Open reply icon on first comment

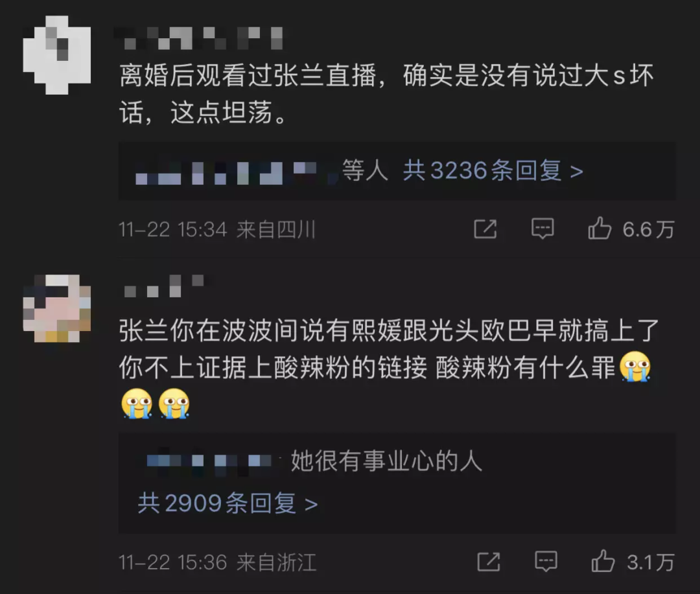click(x=542, y=229)
